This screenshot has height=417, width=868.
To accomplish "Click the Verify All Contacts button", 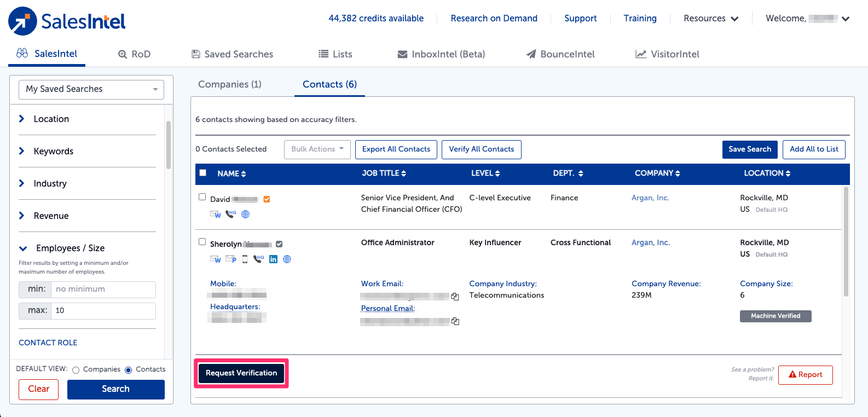I will pos(482,149).
